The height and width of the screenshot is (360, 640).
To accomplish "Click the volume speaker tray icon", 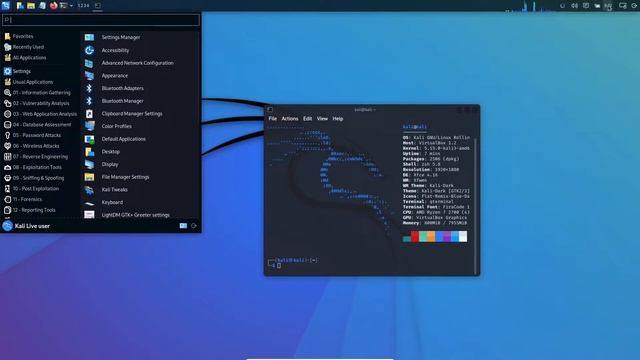I will [574, 6].
